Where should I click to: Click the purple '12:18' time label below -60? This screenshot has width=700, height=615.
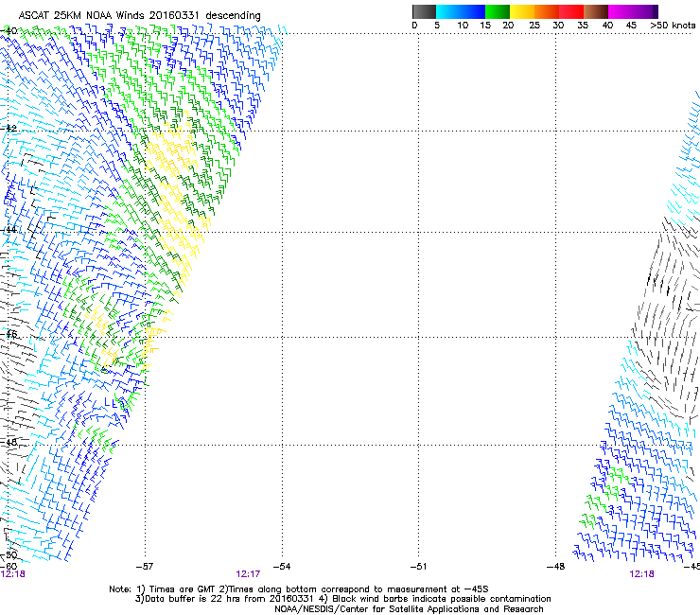pyautogui.click(x=12, y=574)
